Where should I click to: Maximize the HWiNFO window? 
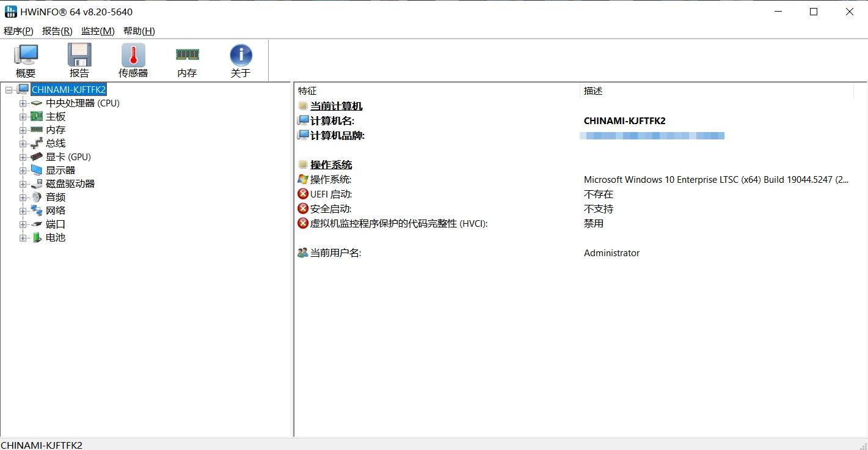tap(814, 12)
